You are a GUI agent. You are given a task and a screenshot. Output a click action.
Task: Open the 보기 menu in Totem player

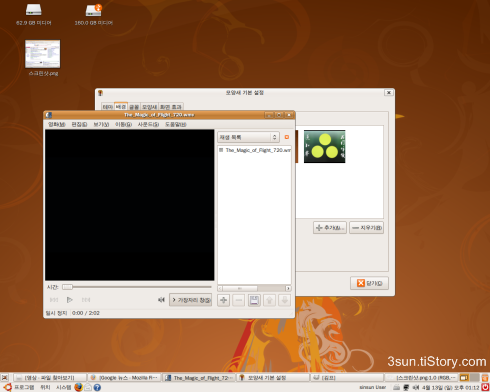(101, 124)
